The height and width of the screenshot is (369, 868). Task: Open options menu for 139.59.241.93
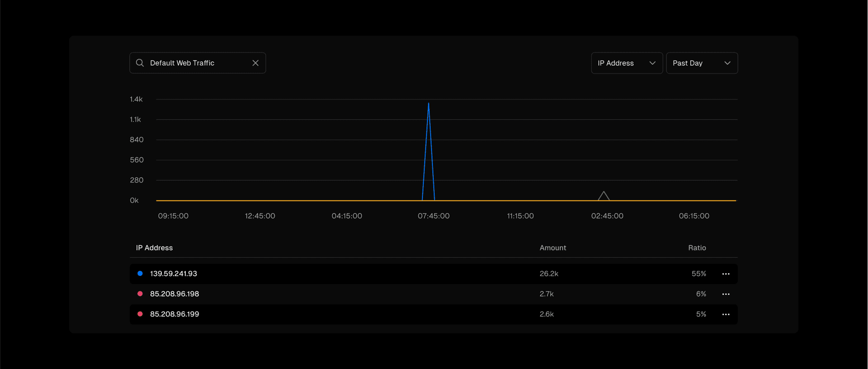tap(726, 274)
